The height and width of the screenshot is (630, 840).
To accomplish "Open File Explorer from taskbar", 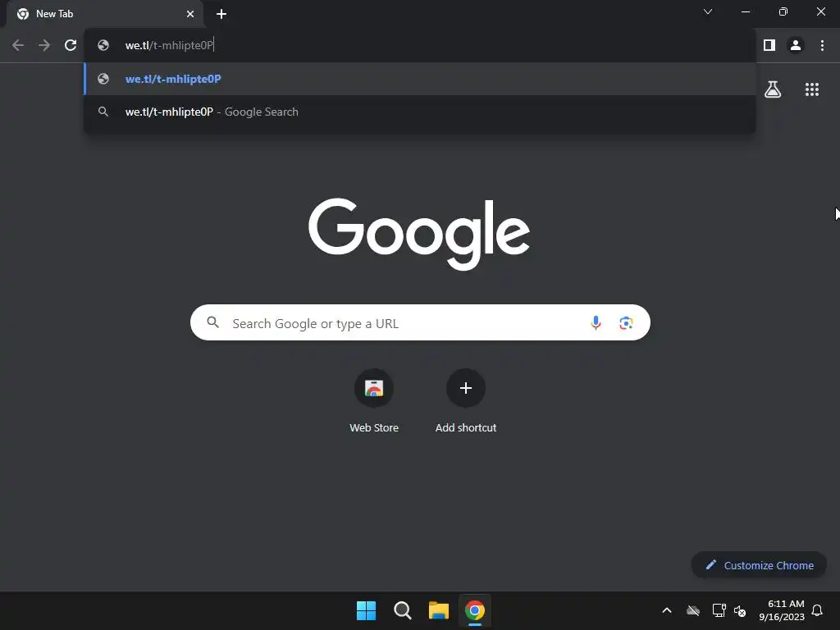I will click(x=438, y=610).
